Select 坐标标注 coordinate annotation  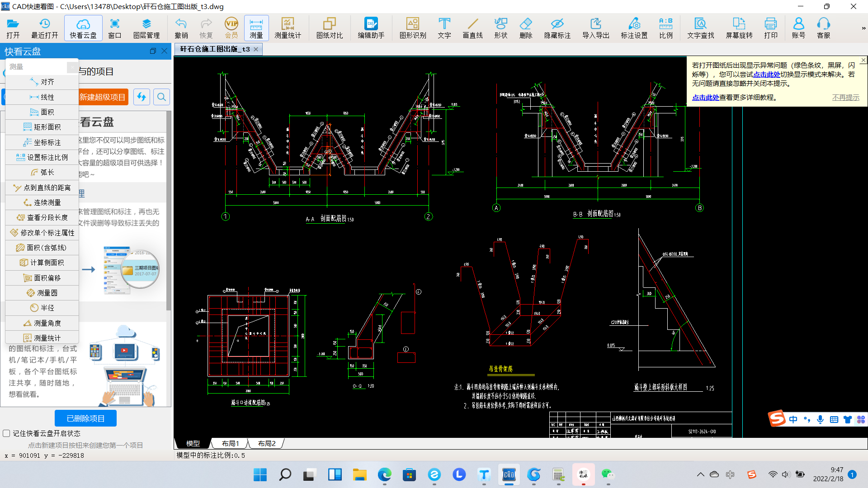pos(42,142)
